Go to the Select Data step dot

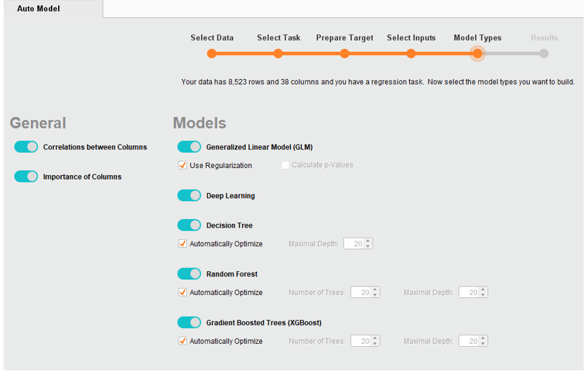tap(212, 54)
